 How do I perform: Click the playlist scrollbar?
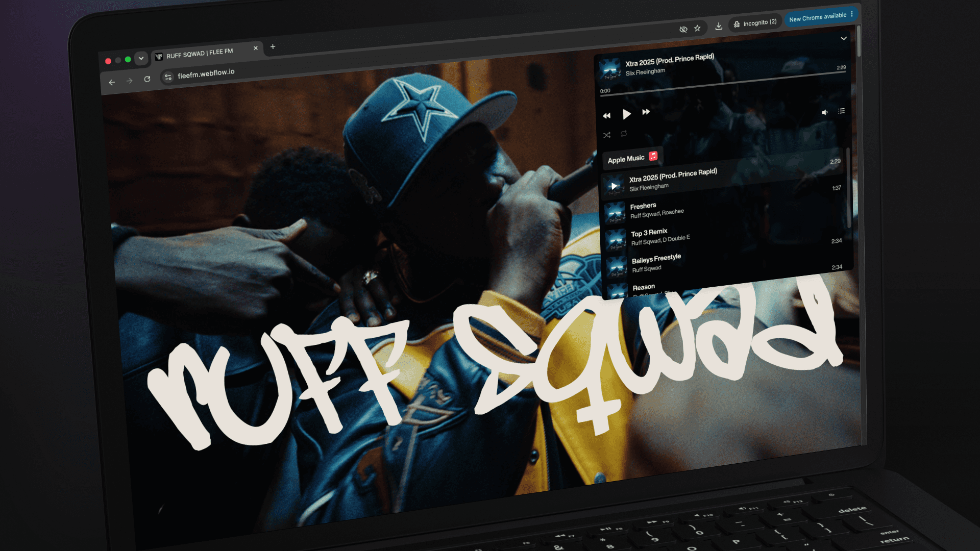848,188
